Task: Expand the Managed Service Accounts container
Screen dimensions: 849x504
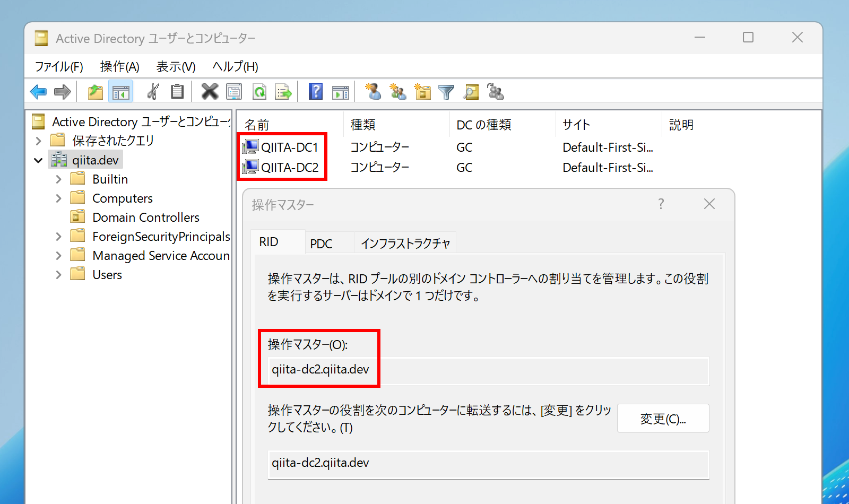Action: point(58,256)
